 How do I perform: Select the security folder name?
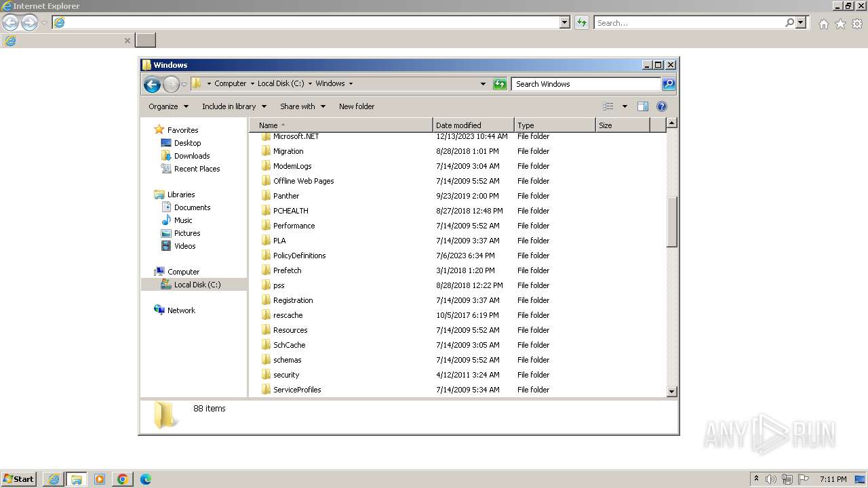(286, 375)
